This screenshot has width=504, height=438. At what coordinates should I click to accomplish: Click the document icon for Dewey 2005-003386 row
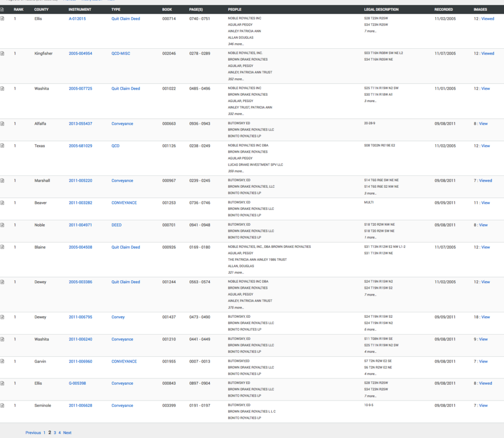pyautogui.click(x=2, y=282)
